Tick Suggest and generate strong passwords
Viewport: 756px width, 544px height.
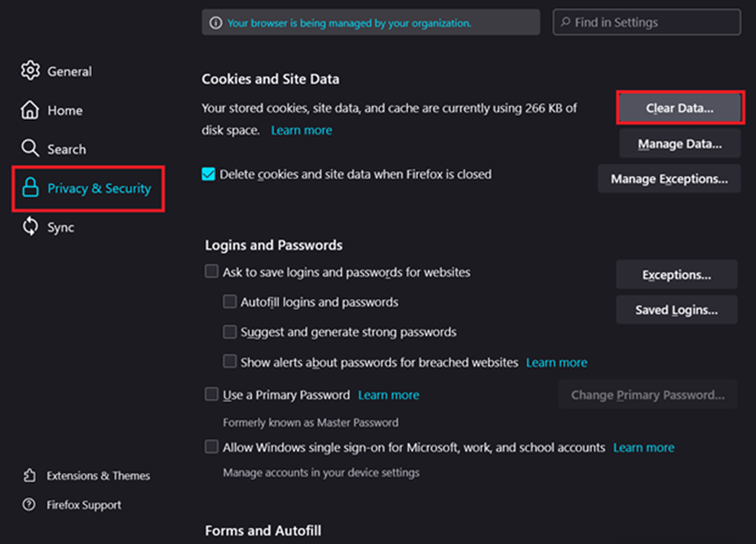coord(230,332)
